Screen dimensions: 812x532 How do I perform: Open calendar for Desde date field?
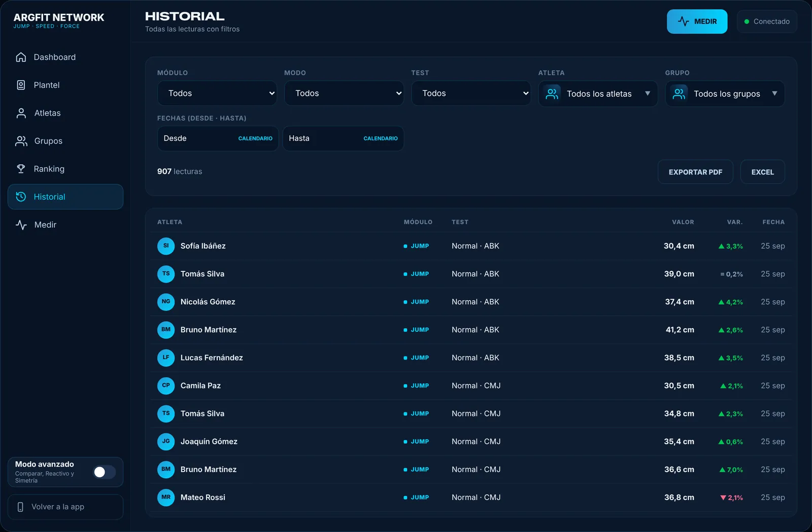click(x=255, y=138)
